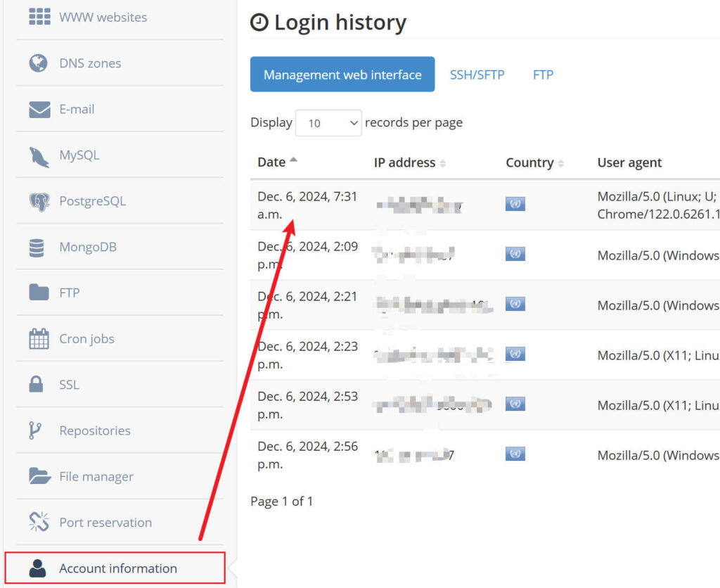Open PostgreSQL via elephant icon
720x588 pixels.
coord(39,202)
